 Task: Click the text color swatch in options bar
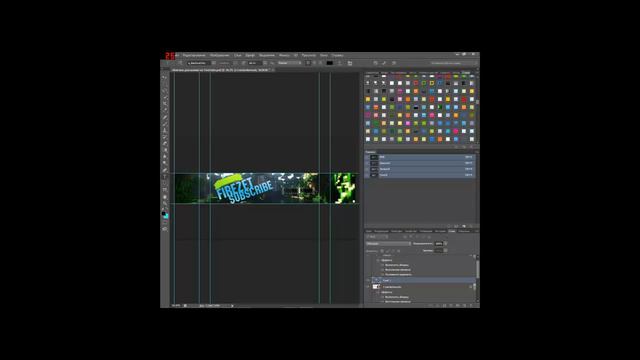coord(329,63)
